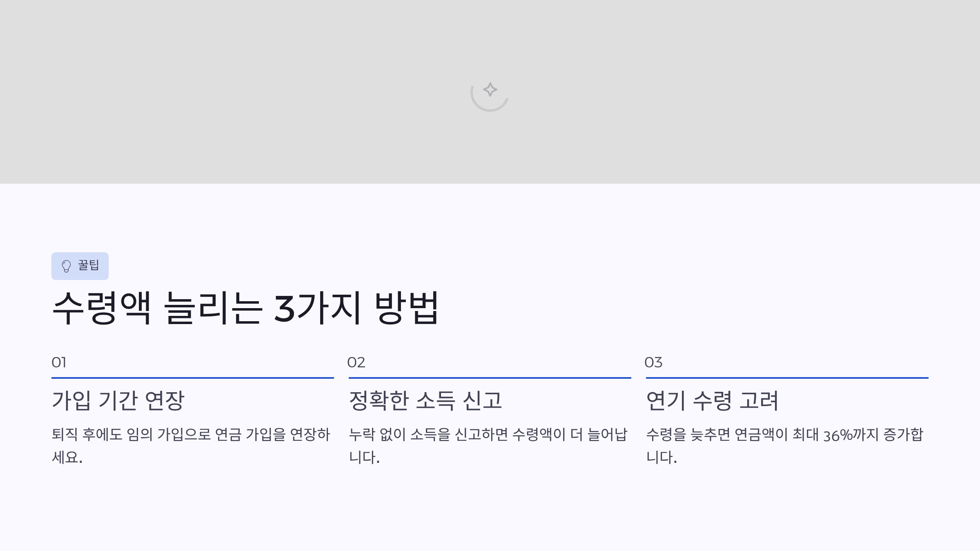Viewport: 980px width, 551px height.
Task: Toggle the 꿀팁 tip badge on
Action: pos(80,266)
